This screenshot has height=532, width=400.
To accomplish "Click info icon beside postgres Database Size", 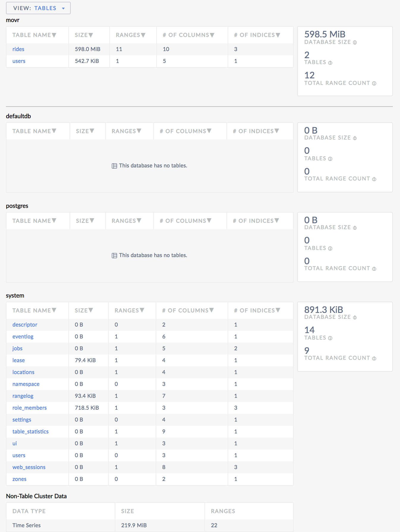I will click(355, 228).
